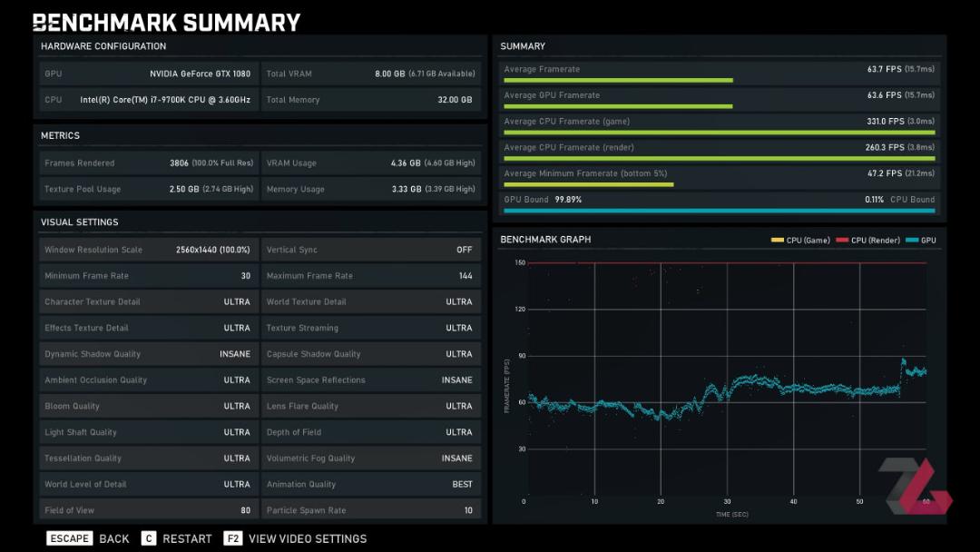Click the BENCHMARK SUMMARY title

point(166,23)
